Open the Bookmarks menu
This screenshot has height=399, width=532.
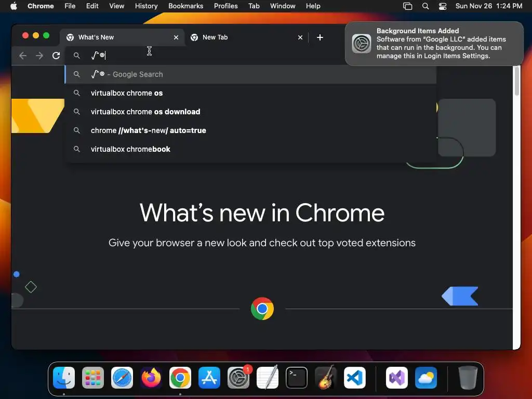click(186, 6)
